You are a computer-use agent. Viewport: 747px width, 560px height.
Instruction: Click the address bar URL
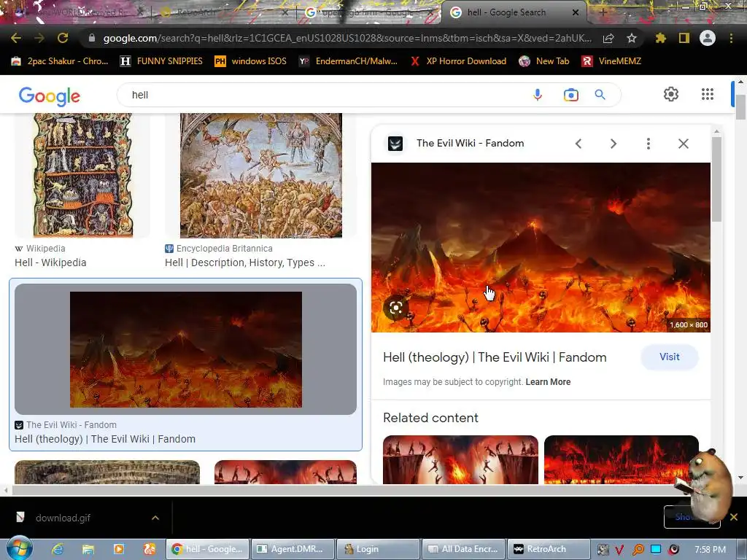click(x=347, y=38)
